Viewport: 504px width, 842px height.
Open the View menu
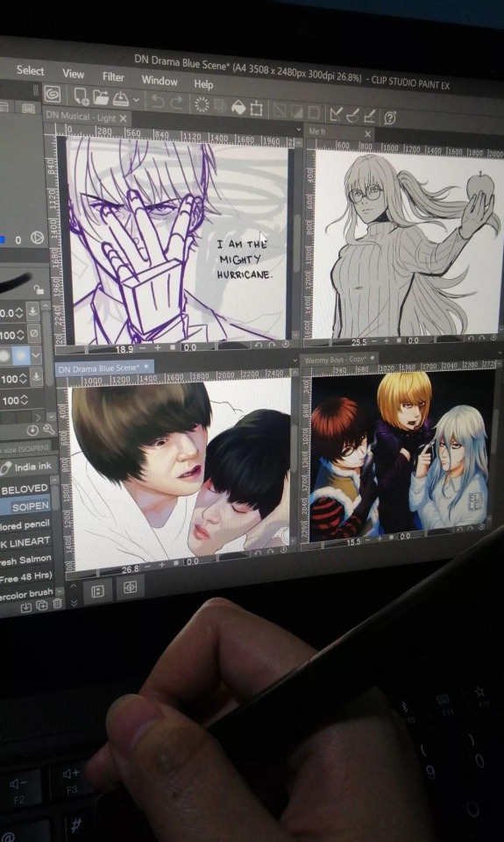(x=73, y=74)
